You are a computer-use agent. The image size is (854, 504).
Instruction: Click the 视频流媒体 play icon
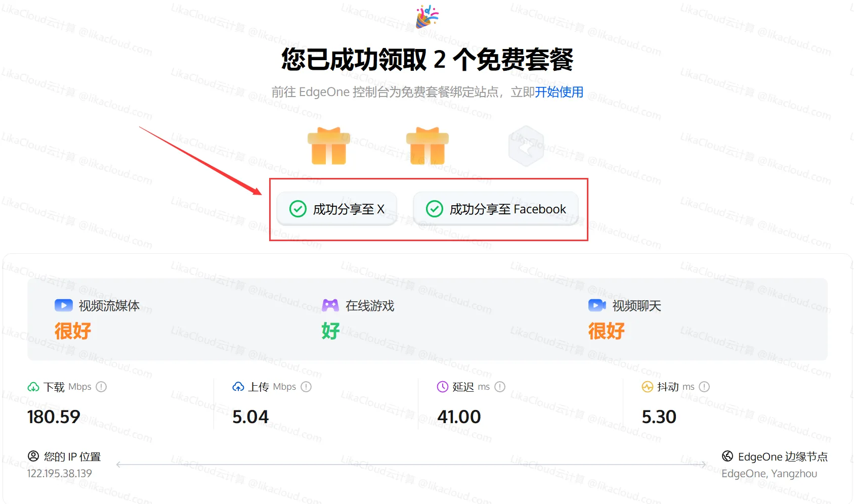point(64,305)
